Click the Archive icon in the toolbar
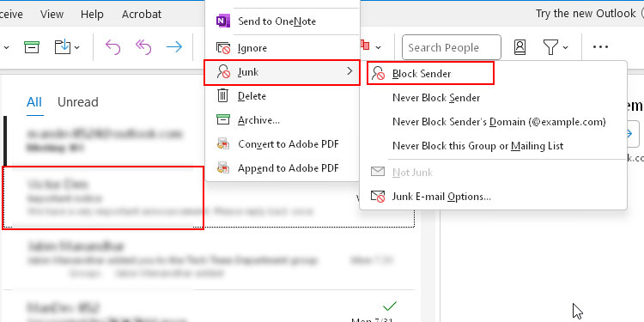Viewport: 644px width, 322px height. [x=32, y=47]
